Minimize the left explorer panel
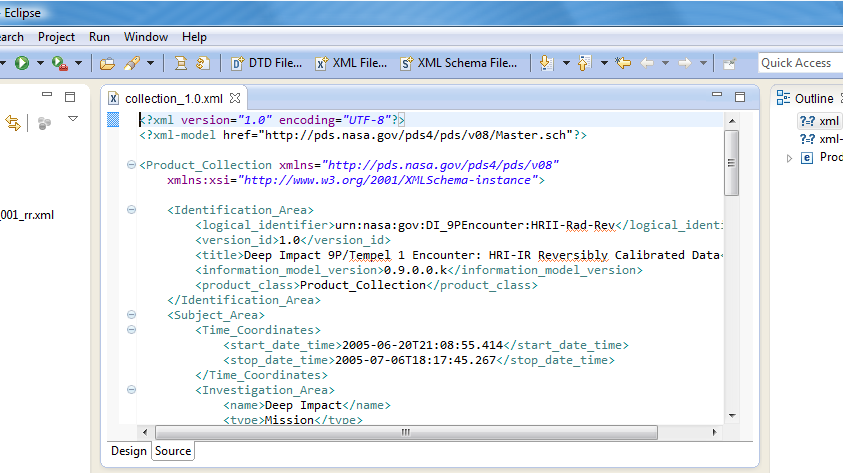Viewport: 843px width, 473px height. tap(47, 95)
